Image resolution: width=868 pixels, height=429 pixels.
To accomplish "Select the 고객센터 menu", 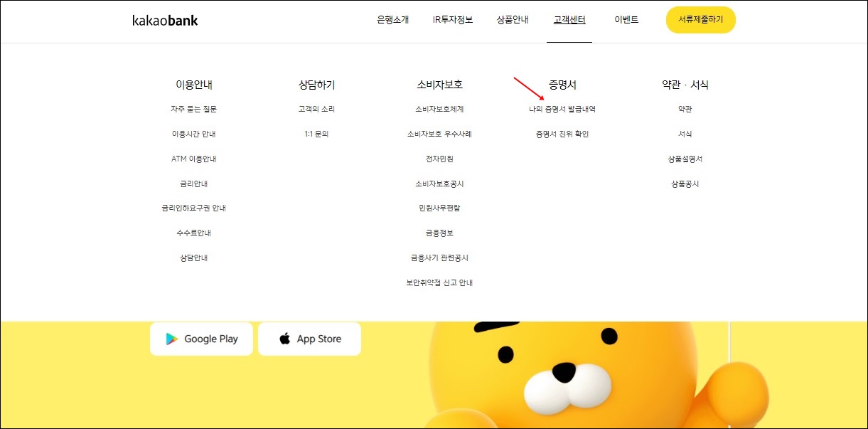I will click(569, 20).
